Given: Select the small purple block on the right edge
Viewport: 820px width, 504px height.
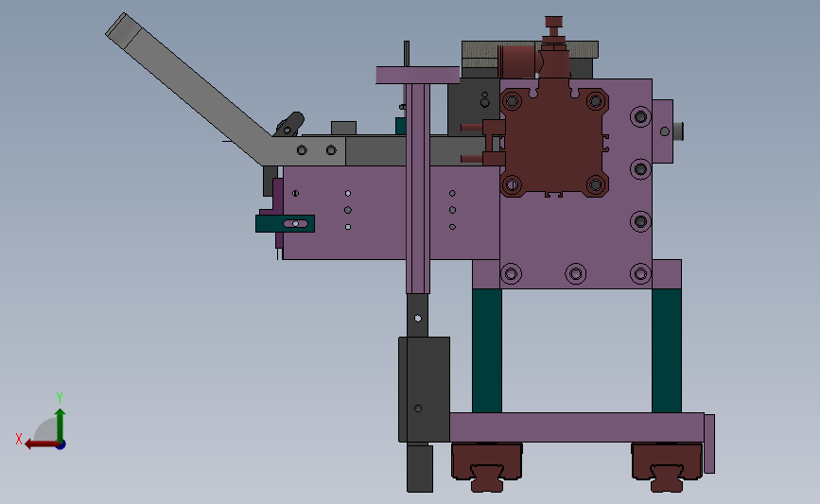Looking at the screenshot, I should point(663,131).
